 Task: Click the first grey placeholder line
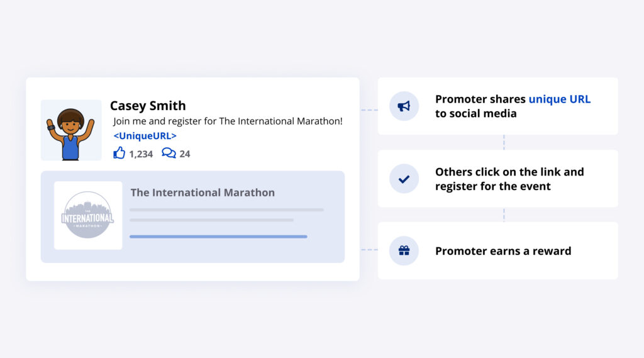point(226,210)
